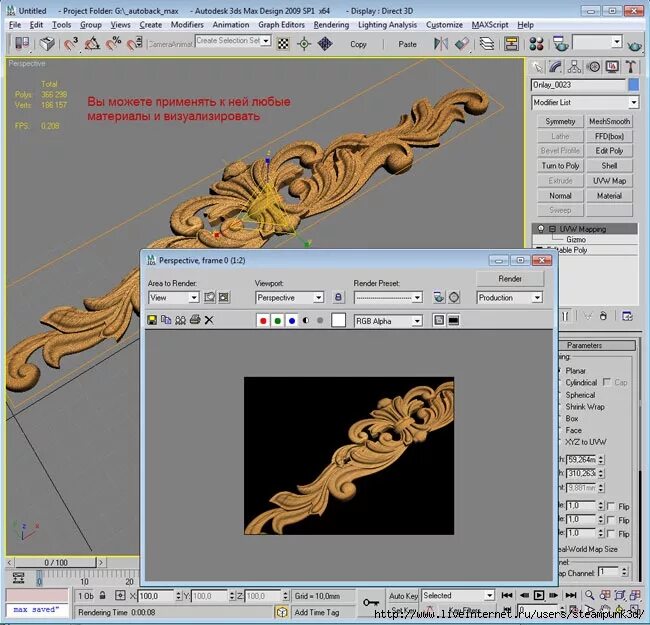Click the MeshSmooth modifier button
This screenshot has width=650, height=625.
pos(609,121)
